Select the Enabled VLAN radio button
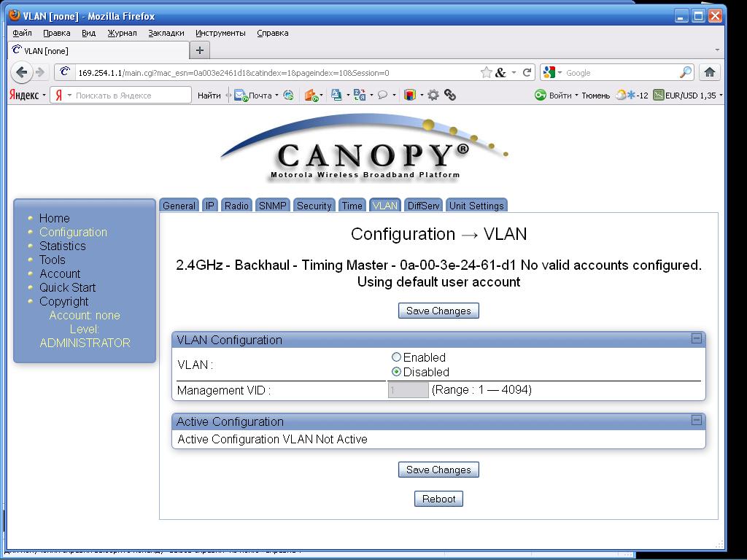 tap(396, 357)
